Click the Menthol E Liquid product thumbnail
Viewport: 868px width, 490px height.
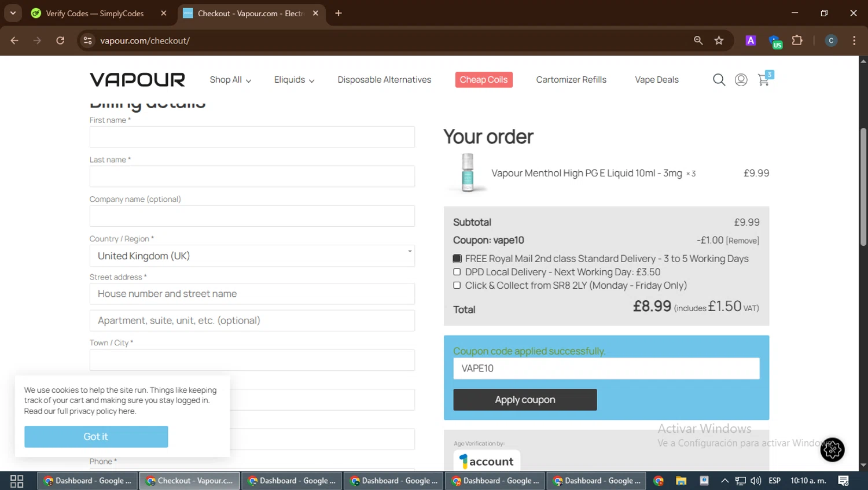[468, 172]
